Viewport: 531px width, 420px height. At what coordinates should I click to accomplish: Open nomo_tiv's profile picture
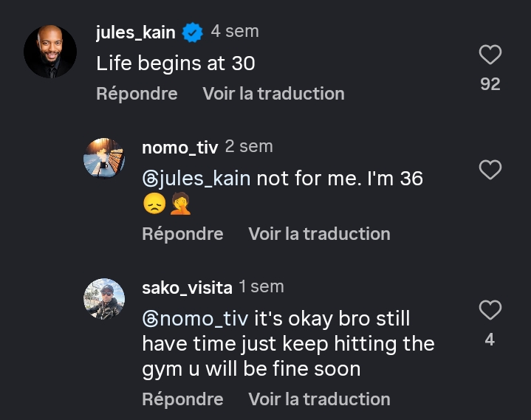[x=103, y=156]
